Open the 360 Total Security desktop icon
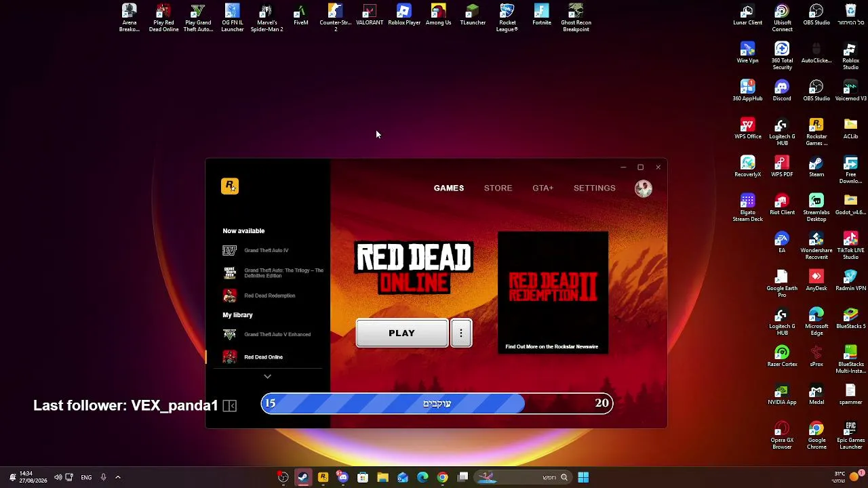Viewport: 868px width, 488px height. coord(782,56)
